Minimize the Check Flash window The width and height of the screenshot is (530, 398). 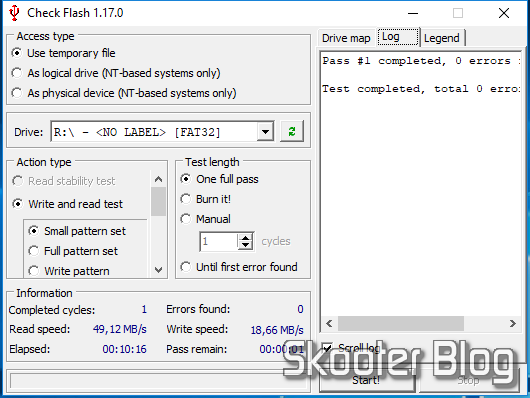[x=413, y=13]
